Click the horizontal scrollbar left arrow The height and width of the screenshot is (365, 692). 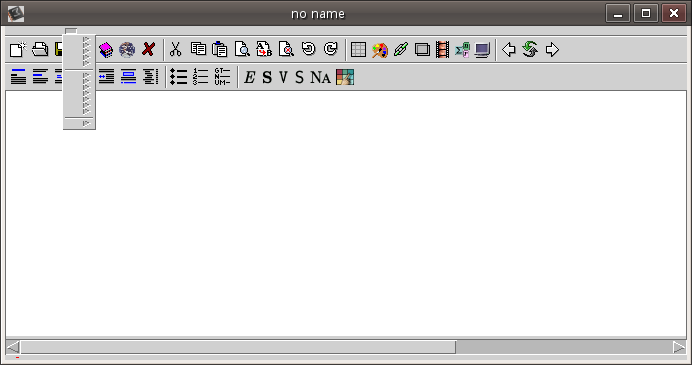13,347
